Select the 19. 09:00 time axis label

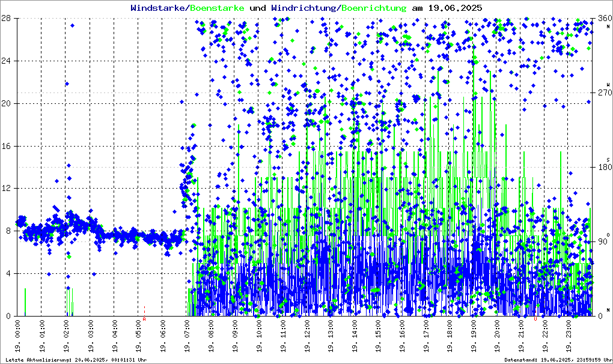[x=234, y=336]
